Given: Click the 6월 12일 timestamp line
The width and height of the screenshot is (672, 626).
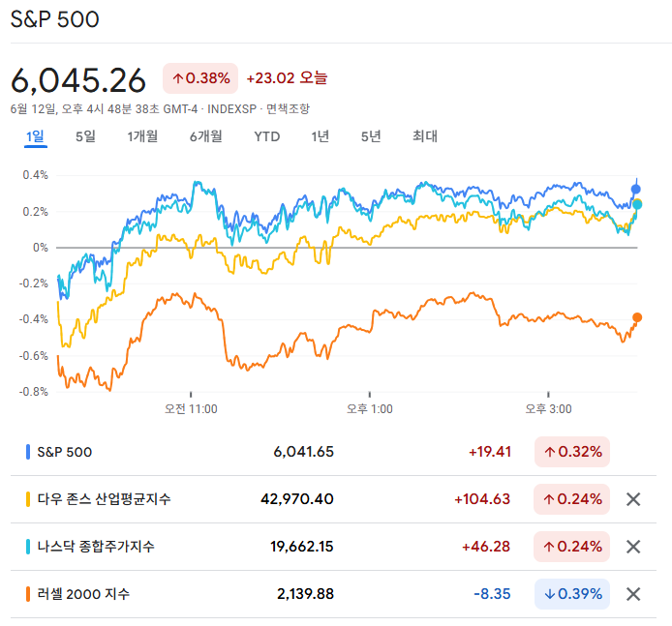Looking at the screenshot, I should point(160,108).
